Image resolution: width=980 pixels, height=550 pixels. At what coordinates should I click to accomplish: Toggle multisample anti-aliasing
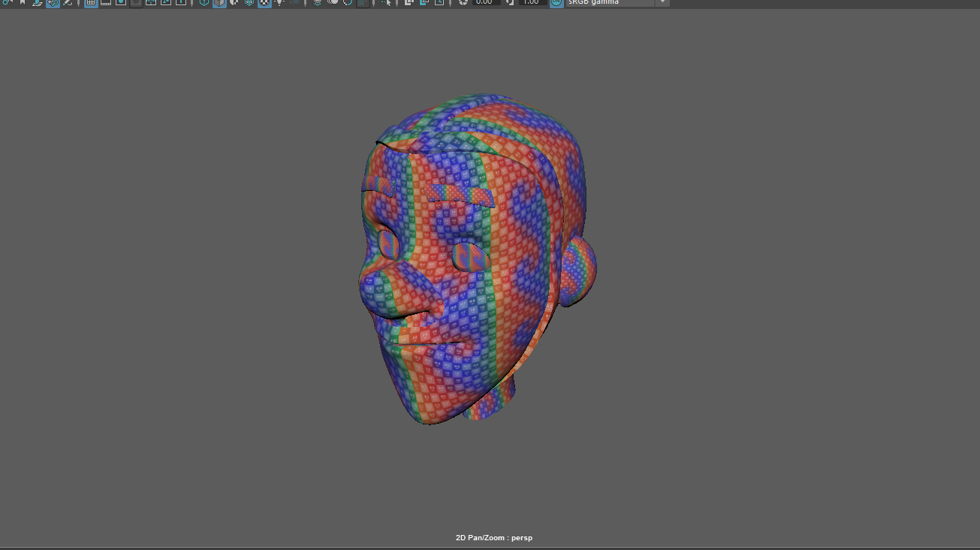pos(346,4)
